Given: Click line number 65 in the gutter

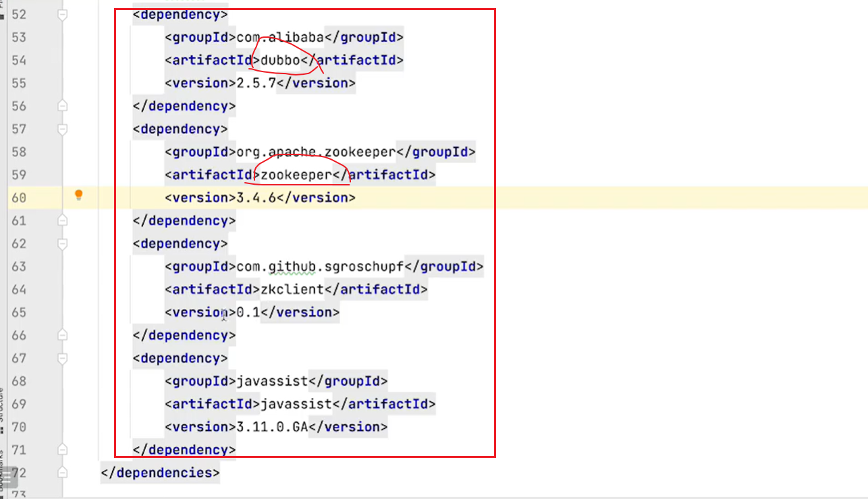Looking at the screenshot, I should pyautogui.click(x=19, y=312).
